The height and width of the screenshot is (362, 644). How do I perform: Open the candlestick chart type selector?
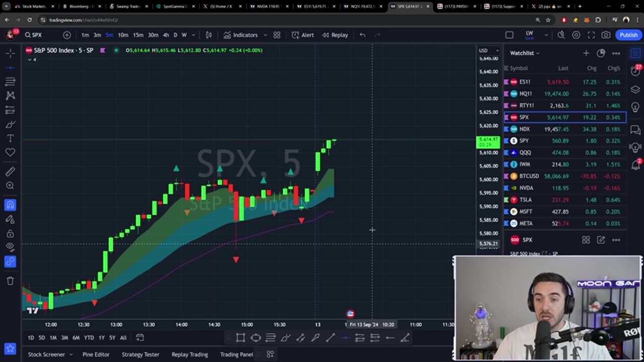pyautogui.click(x=209, y=35)
